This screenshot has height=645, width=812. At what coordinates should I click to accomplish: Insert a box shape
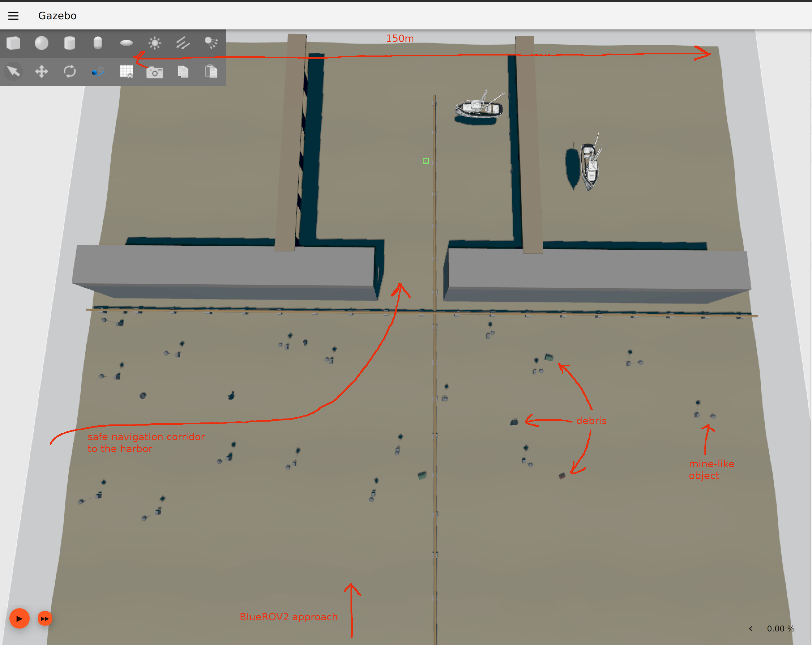pos(14,43)
